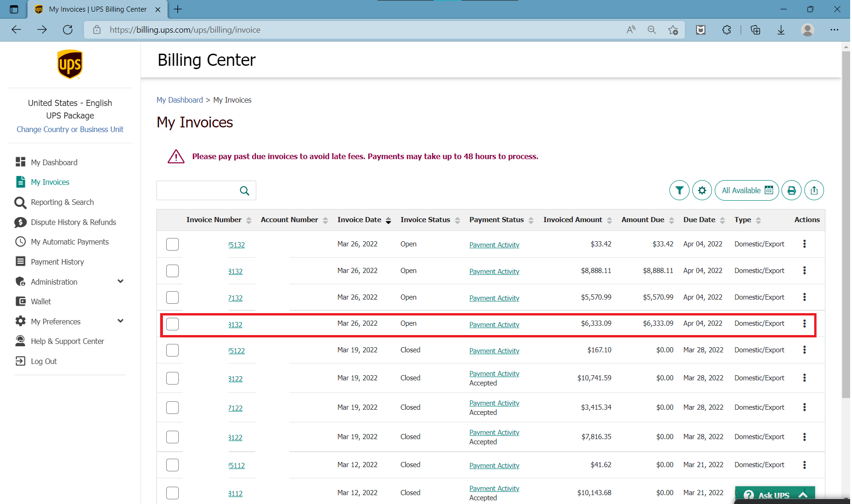852x504 pixels.
Task: Expand My Preferences section
Action: [120, 321]
